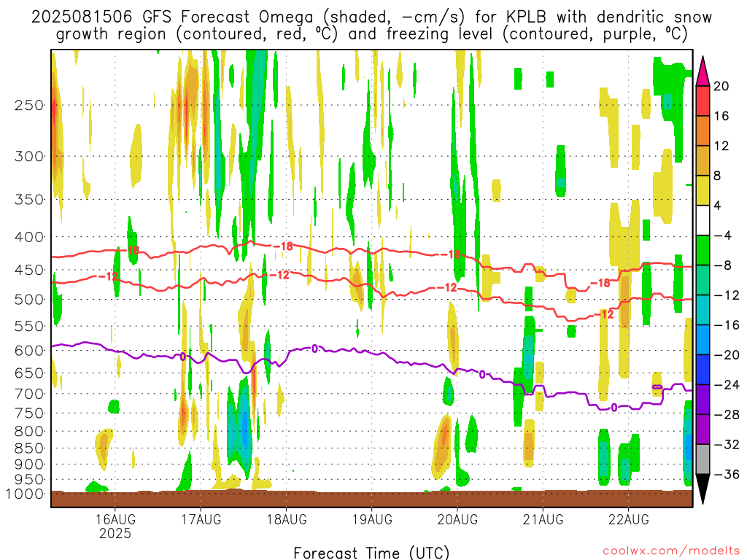This screenshot has height=560, width=747.
Task: Click the orange swatch between 12 and 16
Action: (703, 131)
